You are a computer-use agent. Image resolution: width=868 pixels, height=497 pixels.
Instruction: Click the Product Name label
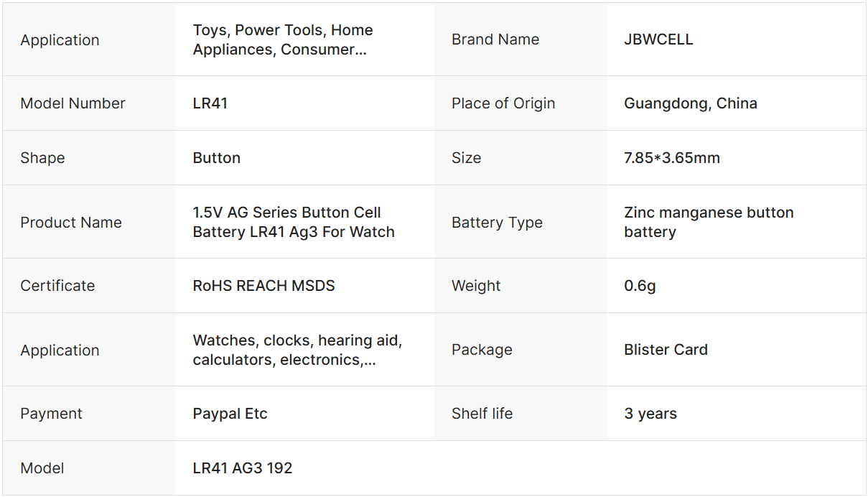point(71,223)
